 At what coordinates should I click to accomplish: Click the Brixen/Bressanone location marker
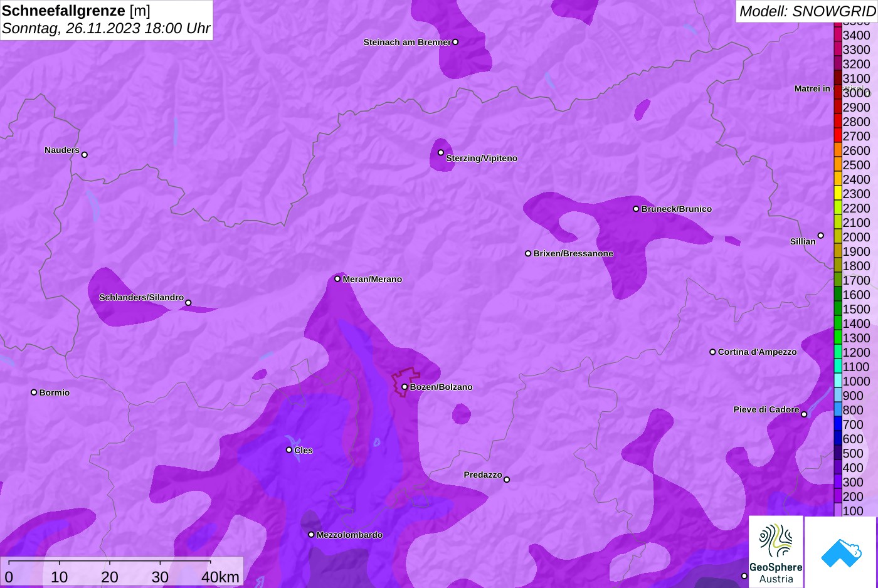(x=528, y=253)
